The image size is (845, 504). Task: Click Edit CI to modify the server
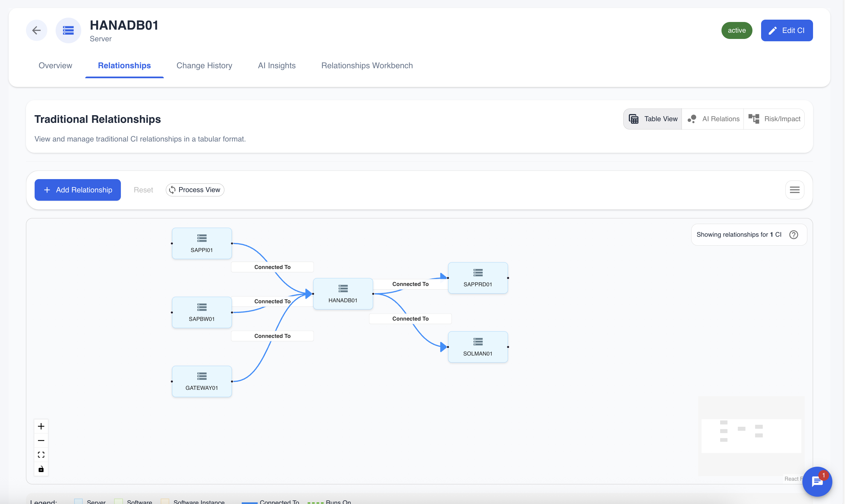point(787,30)
